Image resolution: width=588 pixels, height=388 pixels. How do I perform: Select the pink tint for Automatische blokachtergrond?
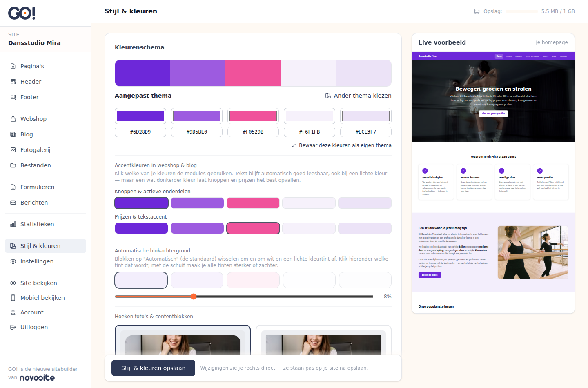point(253,280)
